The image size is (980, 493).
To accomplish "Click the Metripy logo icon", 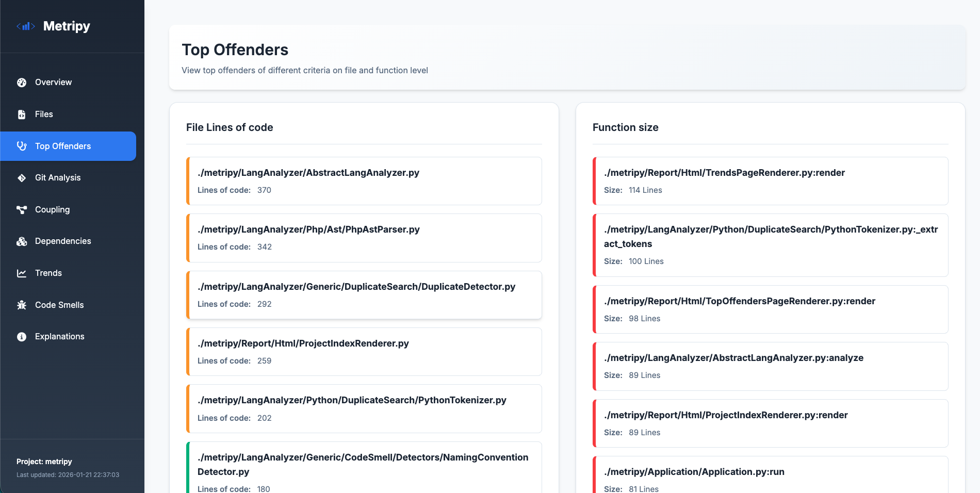I will (x=25, y=26).
